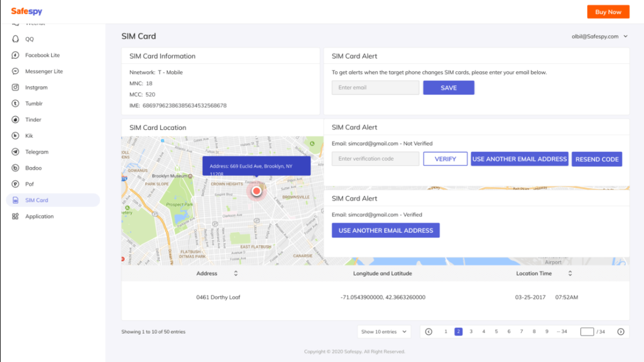Focus the Enter email field

tap(375, 88)
